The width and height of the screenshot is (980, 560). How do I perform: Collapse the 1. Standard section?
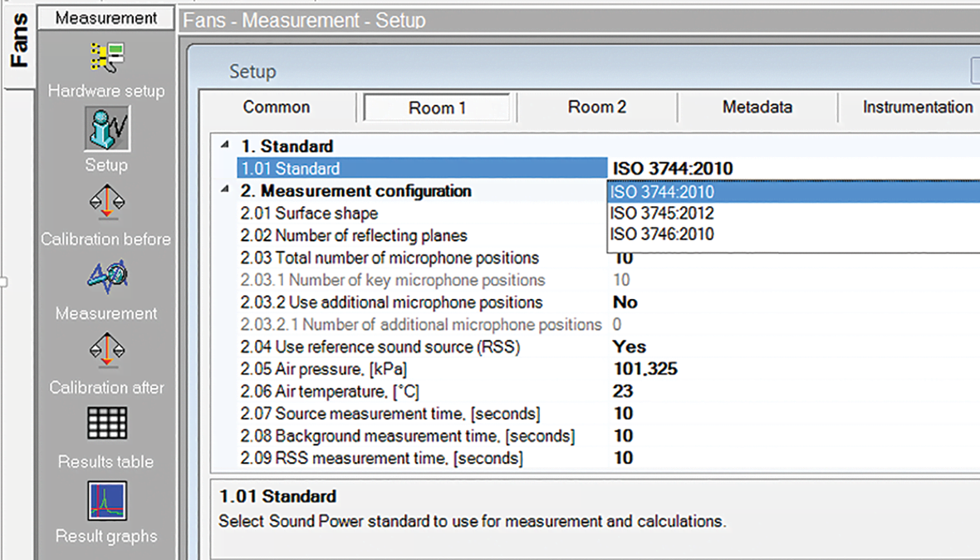(x=227, y=146)
